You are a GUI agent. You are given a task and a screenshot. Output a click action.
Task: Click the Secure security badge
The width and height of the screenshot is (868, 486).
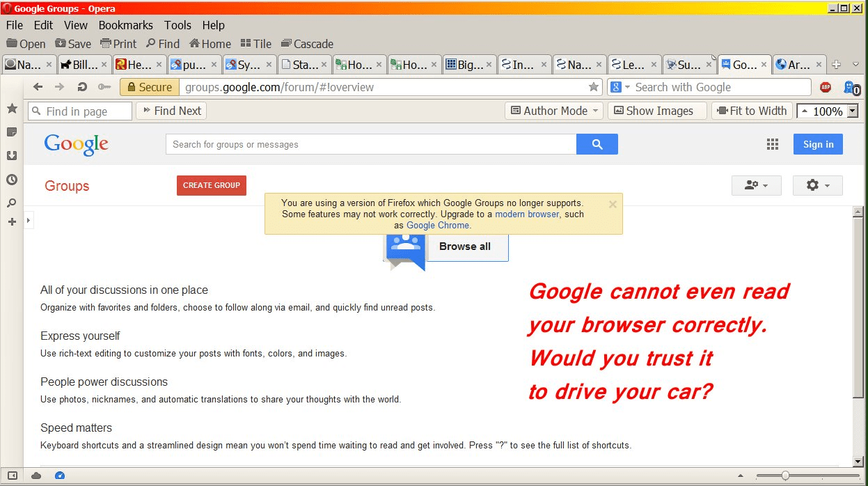tap(149, 87)
